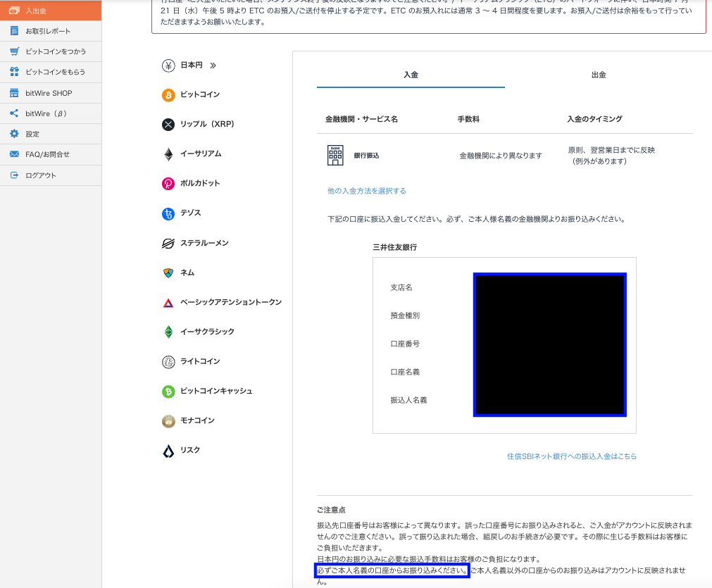The width and height of the screenshot is (712, 588).
Task: Click the share icon for bitWire (β)
Action: [x=14, y=113]
